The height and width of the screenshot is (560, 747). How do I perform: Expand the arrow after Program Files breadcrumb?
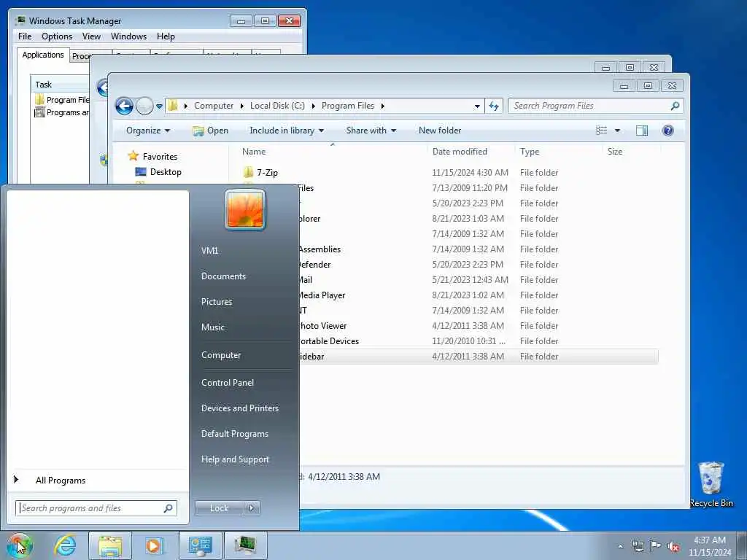click(382, 106)
